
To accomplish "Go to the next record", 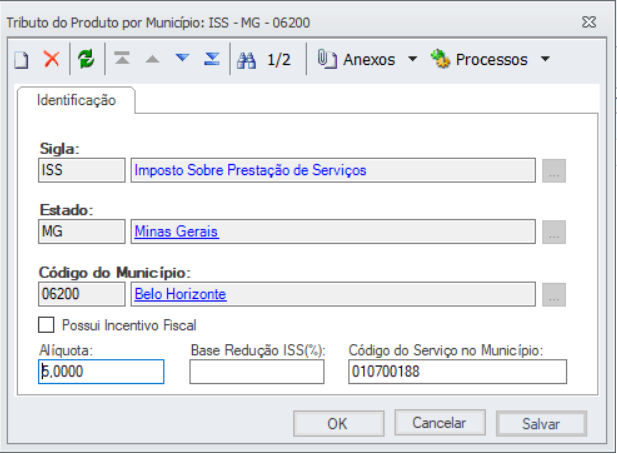I will pos(182,58).
